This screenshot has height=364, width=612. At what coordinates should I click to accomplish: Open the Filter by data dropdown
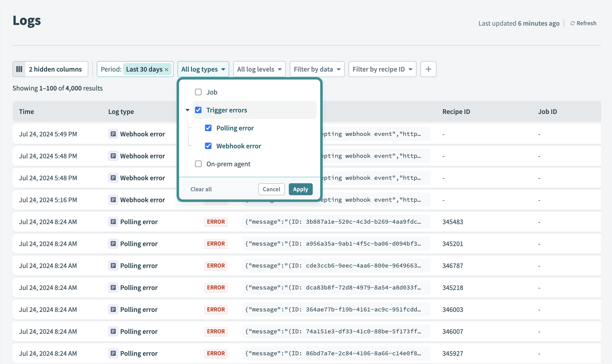point(317,69)
